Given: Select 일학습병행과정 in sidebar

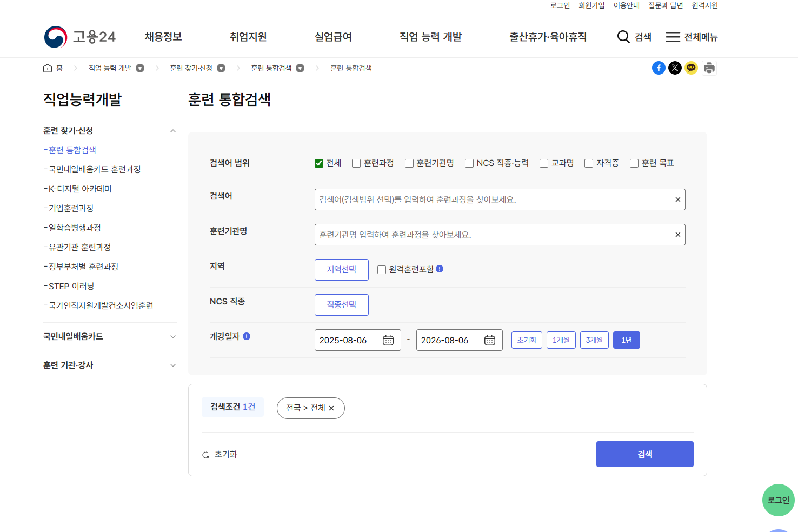Looking at the screenshot, I should pyautogui.click(x=75, y=228).
